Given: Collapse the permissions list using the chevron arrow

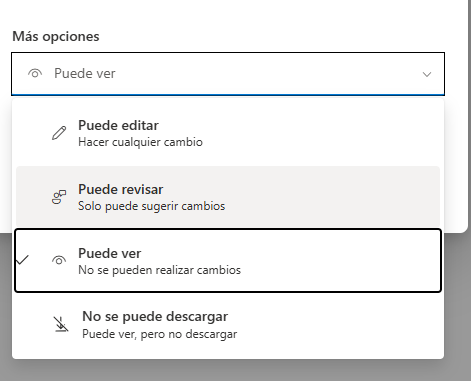Looking at the screenshot, I should (x=427, y=74).
